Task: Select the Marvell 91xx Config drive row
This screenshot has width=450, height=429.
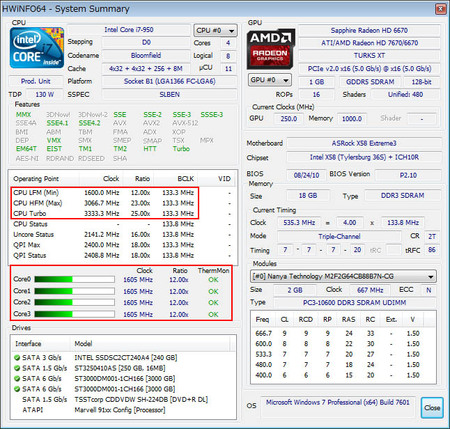Action: coord(123,410)
